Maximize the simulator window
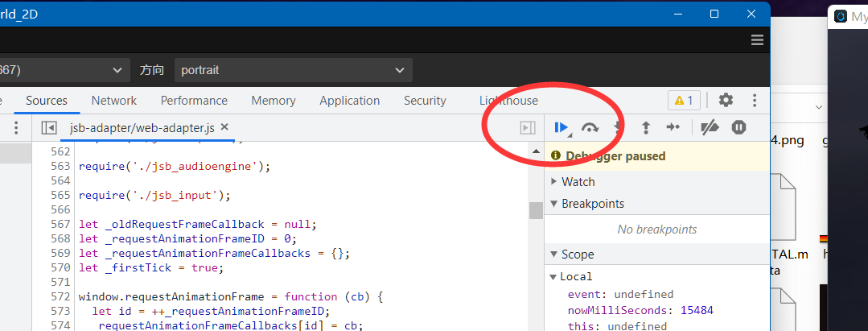 tap(714, 14)
